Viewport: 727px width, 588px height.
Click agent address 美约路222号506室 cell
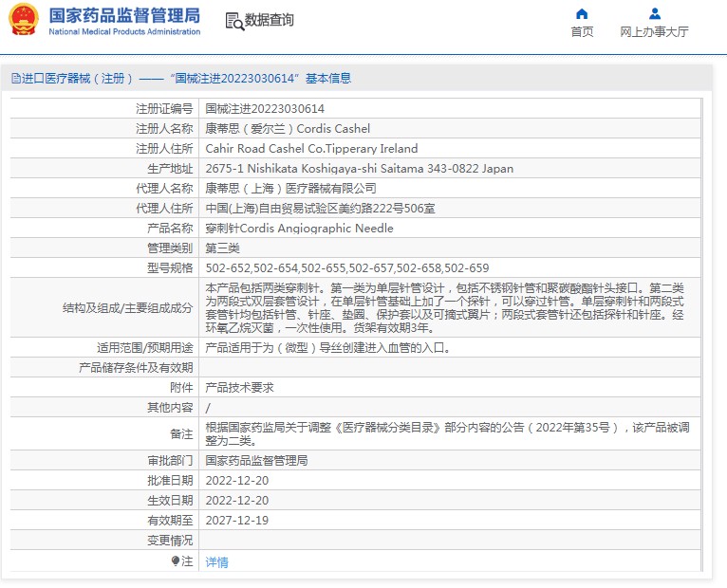(321, 209)
